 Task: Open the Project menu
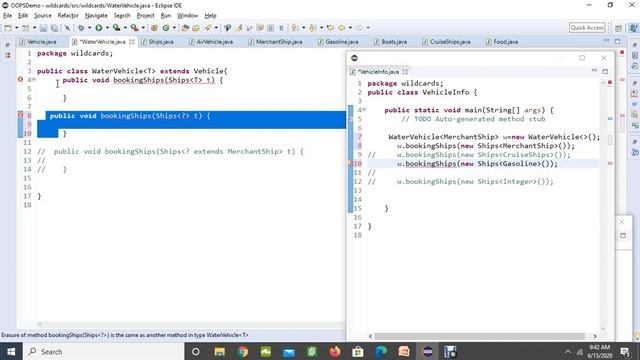[x=145, y=16]
